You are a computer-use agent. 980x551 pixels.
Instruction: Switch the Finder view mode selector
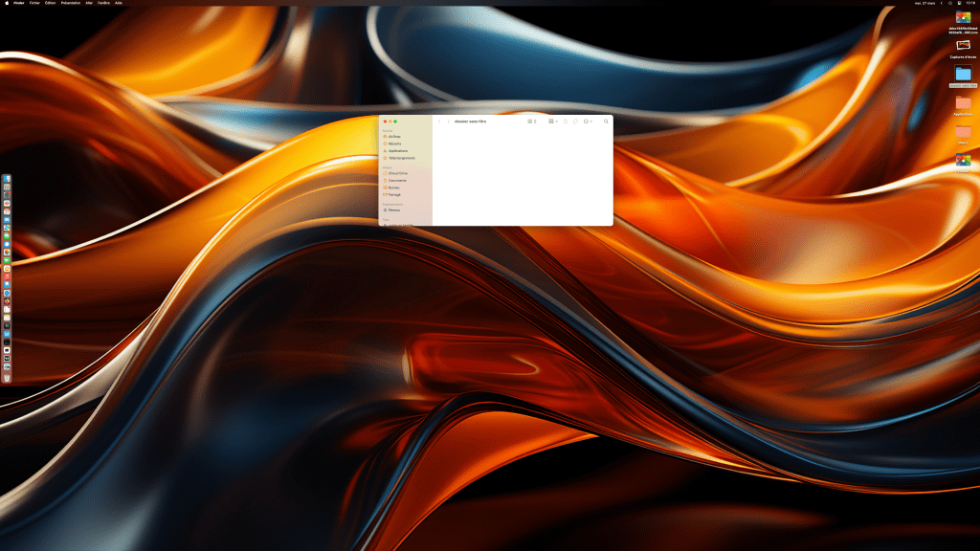pyautogui.click(x=532, y=121)
